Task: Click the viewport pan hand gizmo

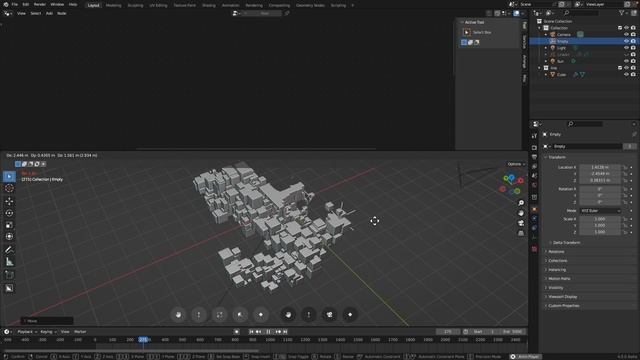Action: 521,213
